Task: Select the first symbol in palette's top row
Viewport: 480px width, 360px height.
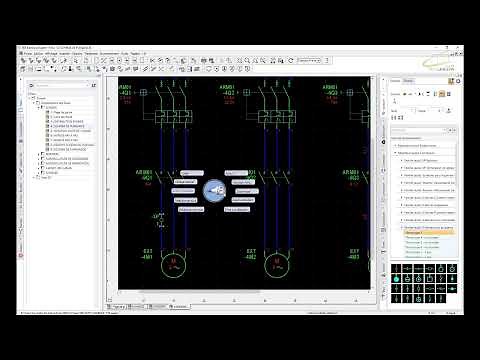Action: 396,268
